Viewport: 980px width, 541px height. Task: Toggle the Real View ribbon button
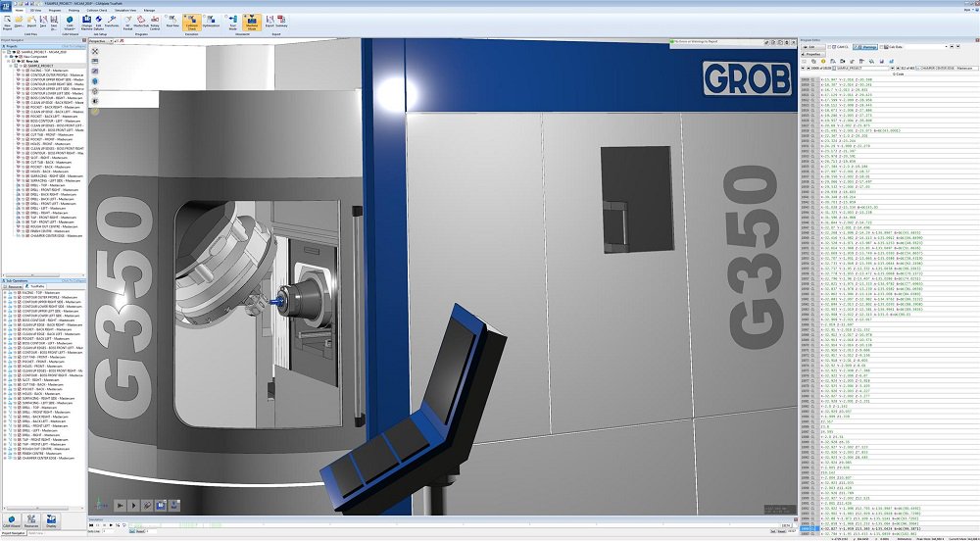point(171,22)
